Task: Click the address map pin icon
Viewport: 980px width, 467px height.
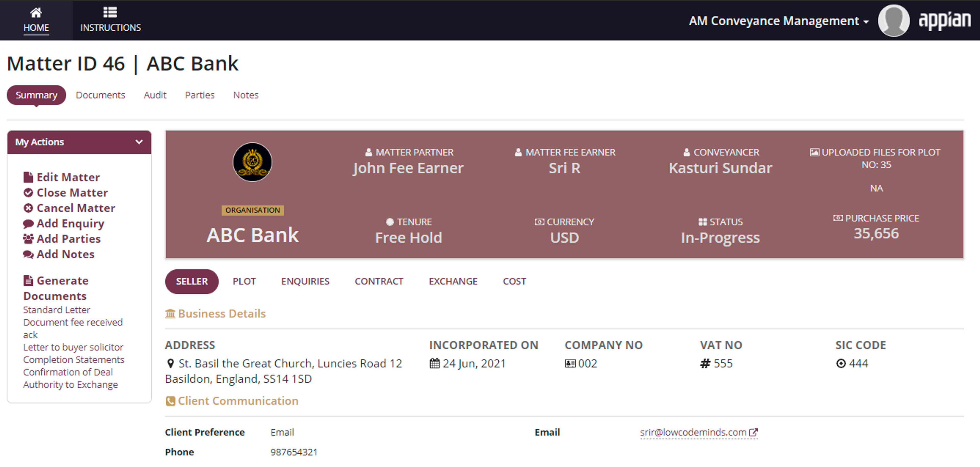Action: coord(171,363)
